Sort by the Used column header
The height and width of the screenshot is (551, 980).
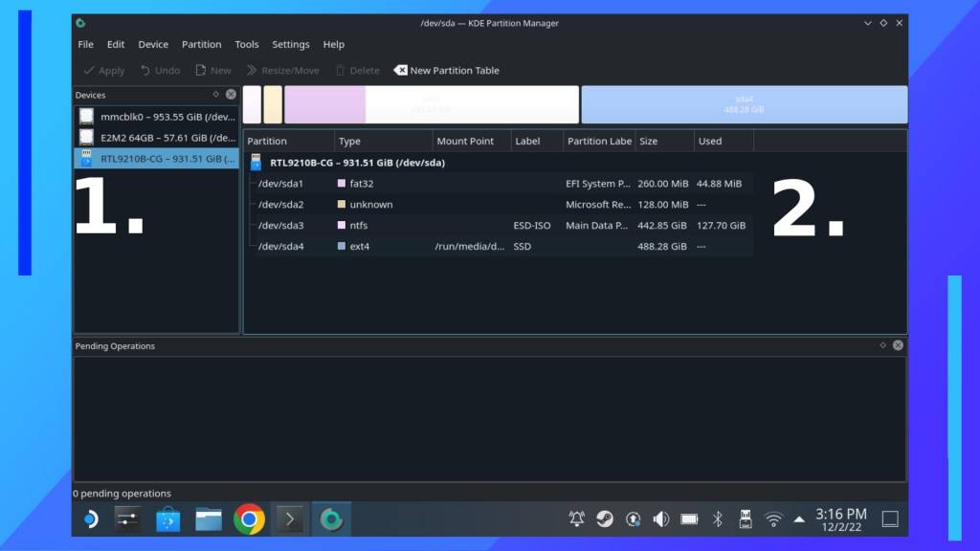[724, 142]
